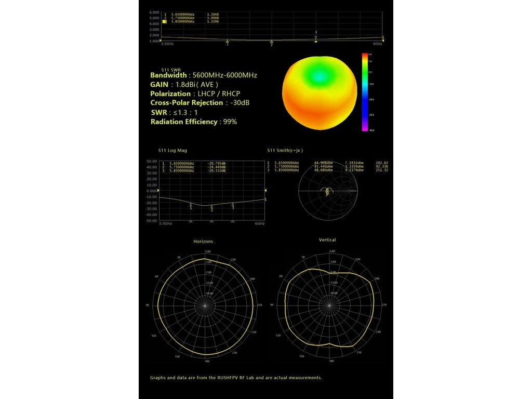Viewport: 532px width, 399px height.
Task: Click marker 1 on the S11 Log Mag trace
Action: point(191,204)
